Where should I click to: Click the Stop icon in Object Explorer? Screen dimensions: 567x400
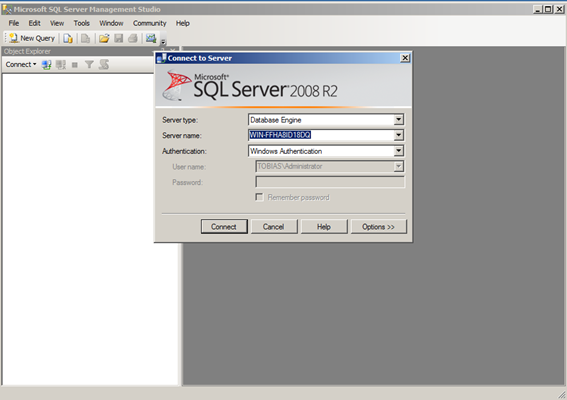(x=74, y=65)
